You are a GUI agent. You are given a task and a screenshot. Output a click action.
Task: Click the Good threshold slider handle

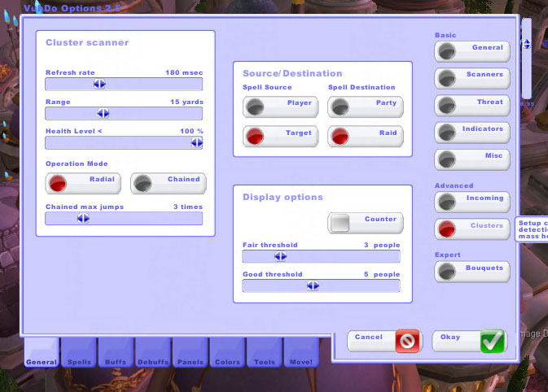click(x=313, y=285)
